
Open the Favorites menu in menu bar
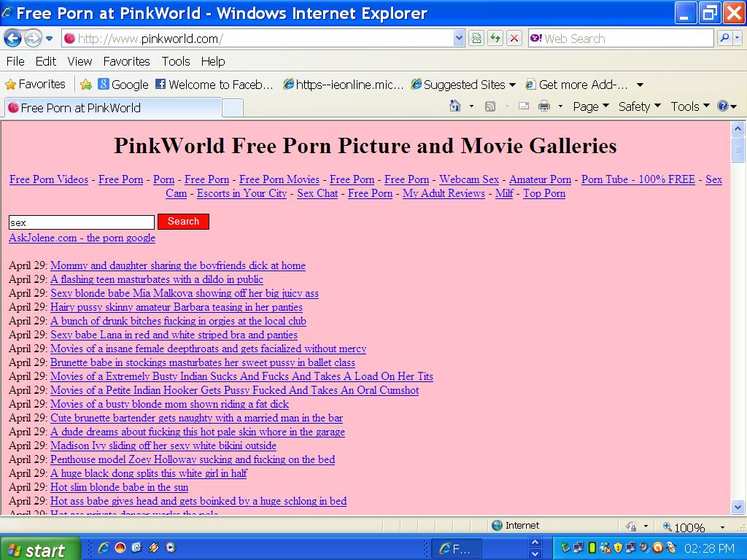127,61
